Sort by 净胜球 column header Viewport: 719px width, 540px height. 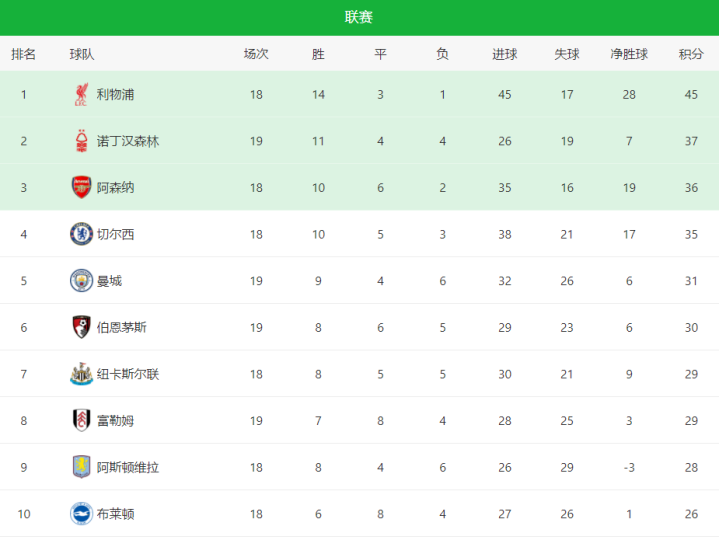629,54
